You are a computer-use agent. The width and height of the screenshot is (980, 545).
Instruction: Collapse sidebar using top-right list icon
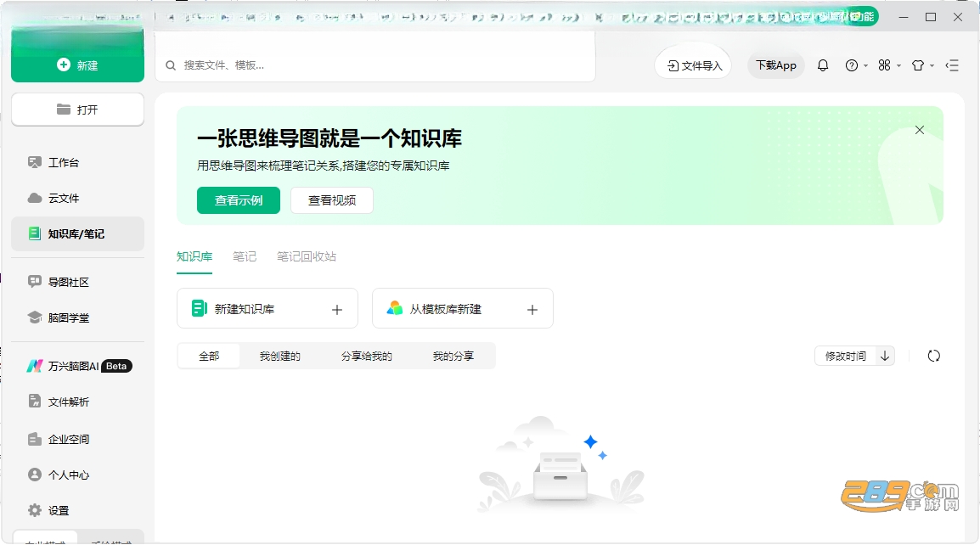point(952,65)
